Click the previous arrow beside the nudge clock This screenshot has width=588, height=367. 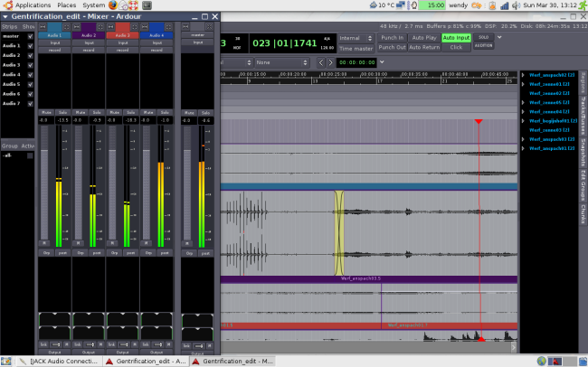(320, 62)
